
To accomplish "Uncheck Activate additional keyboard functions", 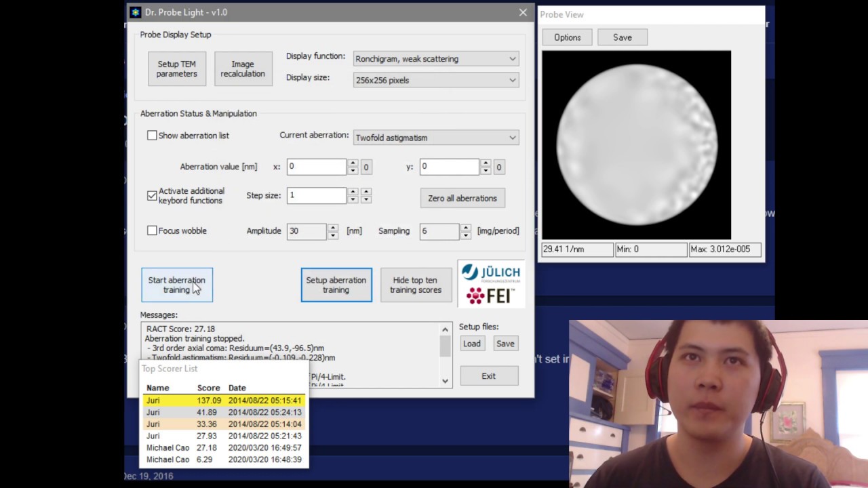I will (152, 196).
